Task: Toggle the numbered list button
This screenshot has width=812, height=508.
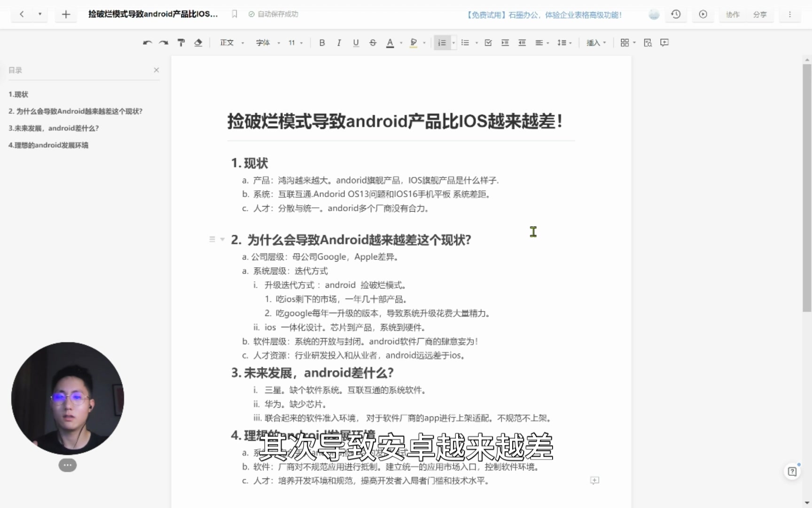Action: click(442, 43)
